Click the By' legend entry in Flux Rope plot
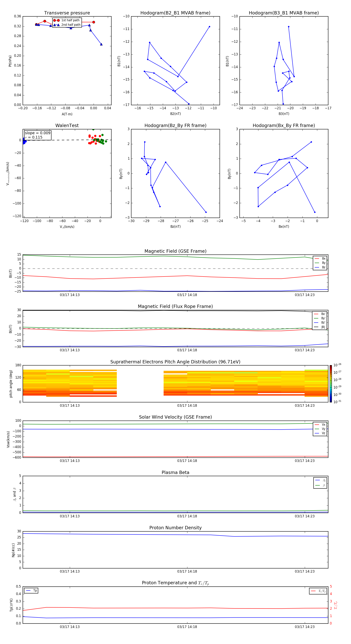351x644 pixels. click(x=320, y=318)
